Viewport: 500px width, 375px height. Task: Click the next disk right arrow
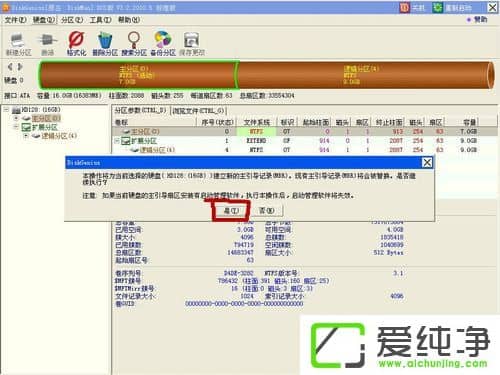[20, 67]
